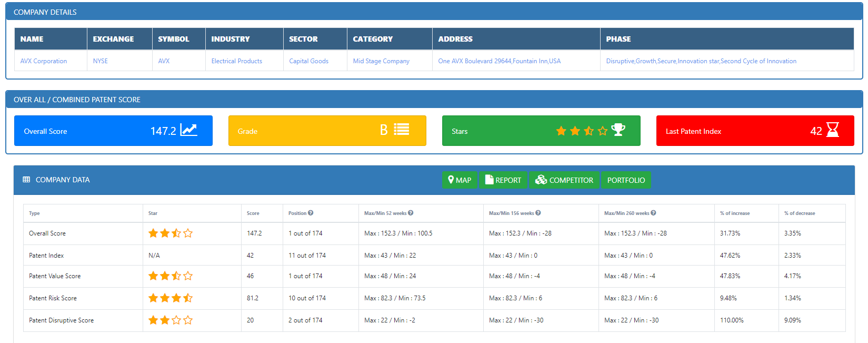The height and width of the screenshot is (343, 868).
Task: Click the Company Details panel heading
Action: click(x=45, y=12)
